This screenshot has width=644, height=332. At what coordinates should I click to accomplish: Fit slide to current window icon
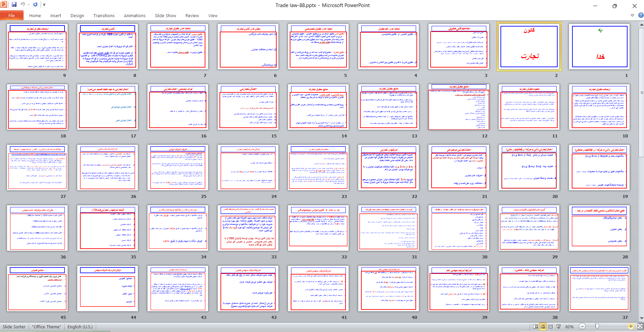640,326
